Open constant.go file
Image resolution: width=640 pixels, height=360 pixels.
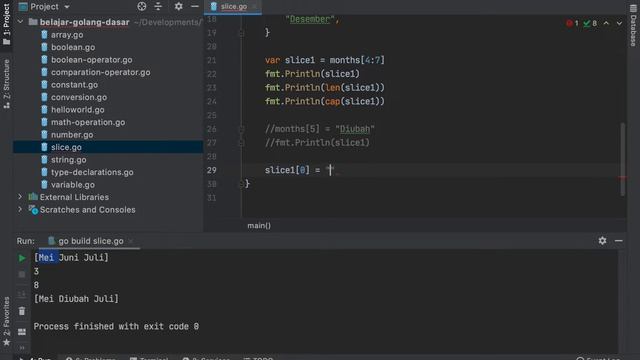(x=74, y=85)
